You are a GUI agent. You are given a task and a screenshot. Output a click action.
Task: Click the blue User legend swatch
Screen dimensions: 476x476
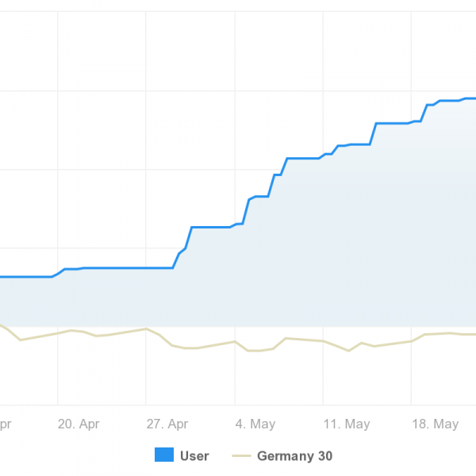tap(164, 455)
